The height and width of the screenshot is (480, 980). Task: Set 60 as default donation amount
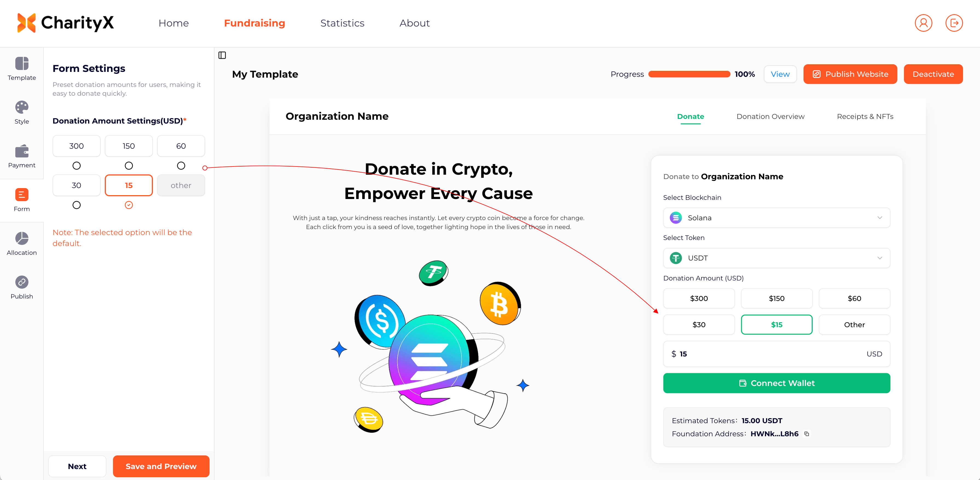(x=181, y=166)
